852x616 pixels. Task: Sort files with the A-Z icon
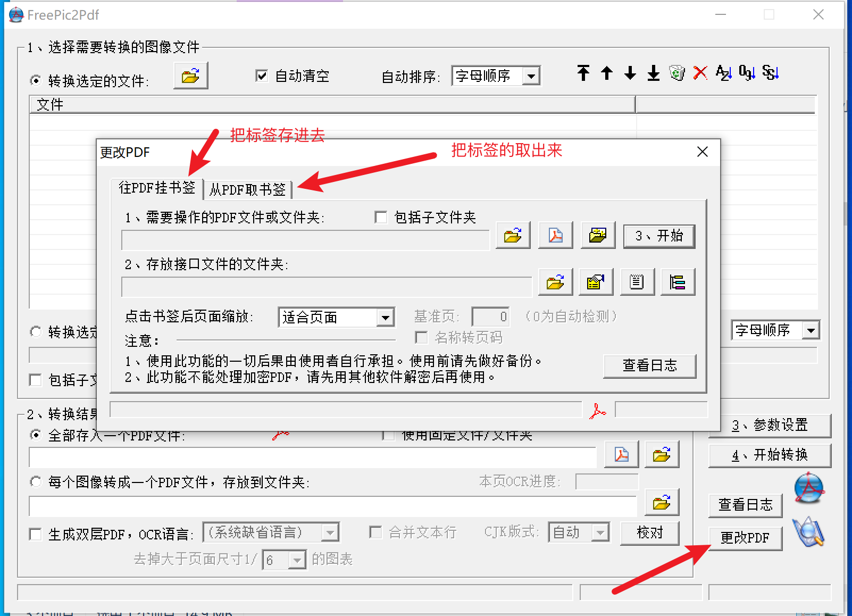[x=723, y=73]
